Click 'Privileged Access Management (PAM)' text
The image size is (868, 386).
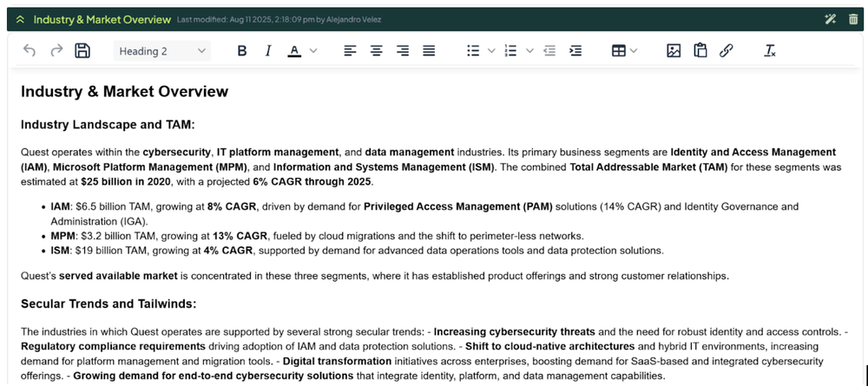tap(458, 206)
